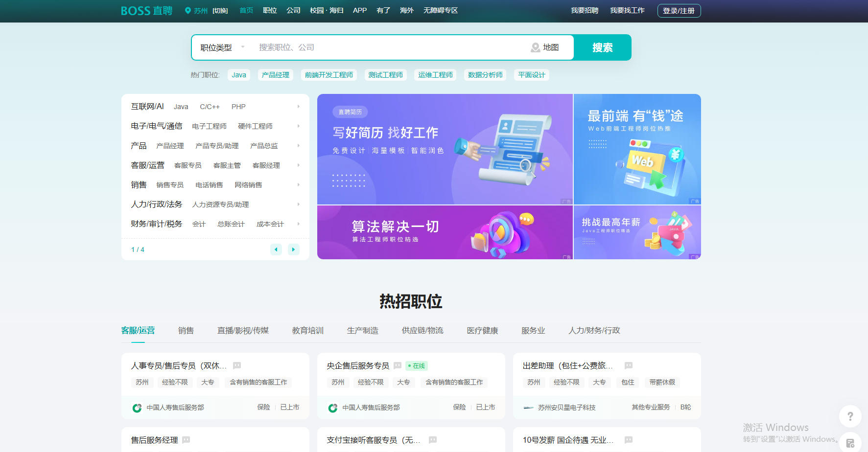This screenshot has width=868, height=452.
Task: Go to previous category page arrow
Action: [x=276, y=249]
